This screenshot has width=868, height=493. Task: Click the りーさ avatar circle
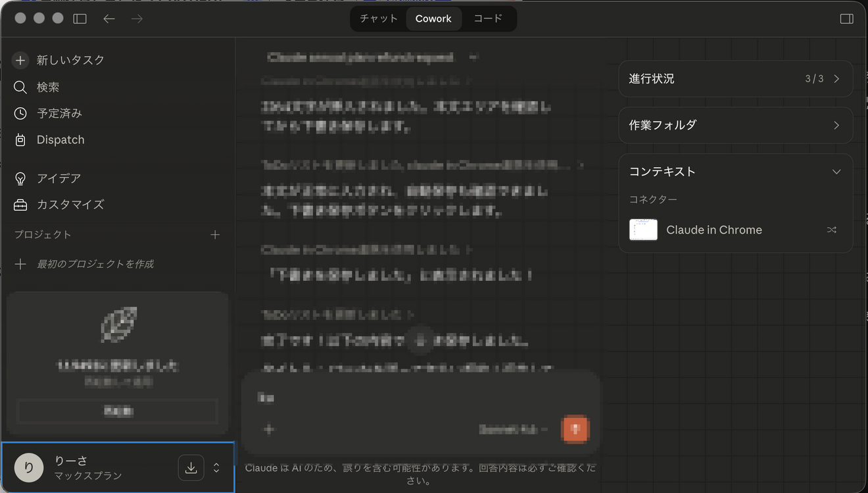(29, 467)
